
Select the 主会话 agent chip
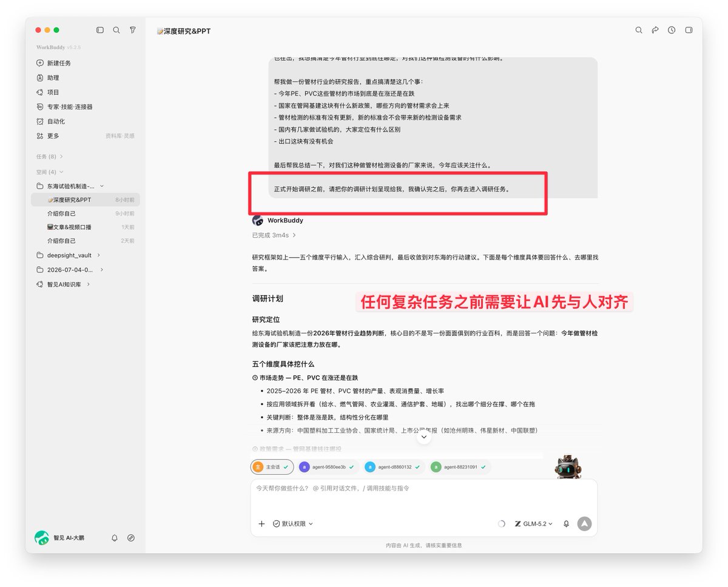pyautogui.click(x=272, y=467)
